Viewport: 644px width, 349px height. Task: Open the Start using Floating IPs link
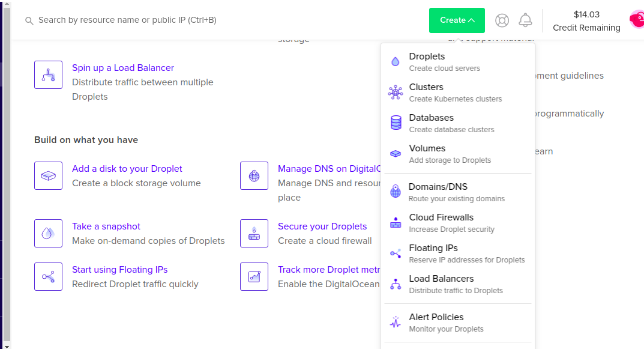(x=119, y=270)
